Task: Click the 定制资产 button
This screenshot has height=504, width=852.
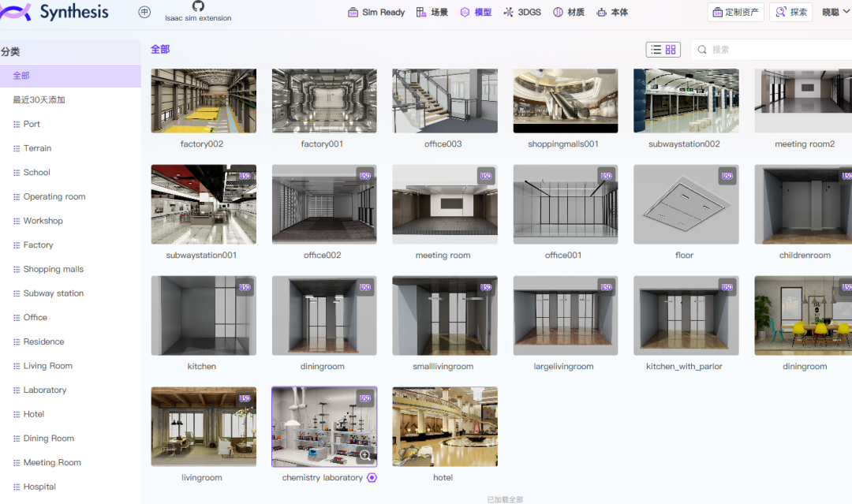Action: [736, 12]
